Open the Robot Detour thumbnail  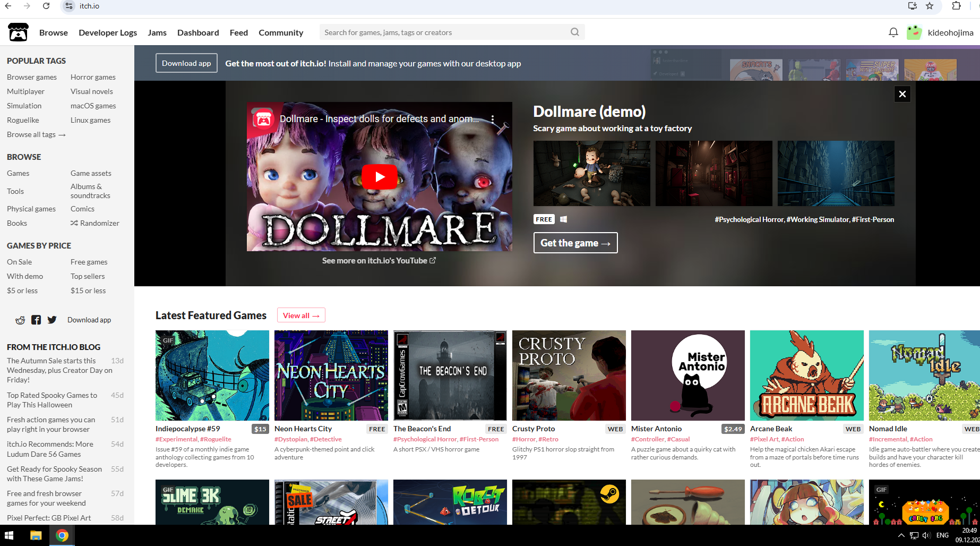pyautogui.click(x=450, y=502)
